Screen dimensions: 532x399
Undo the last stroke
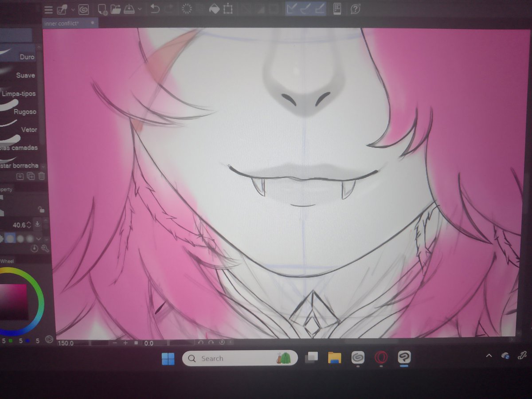(x=155, y=9)
